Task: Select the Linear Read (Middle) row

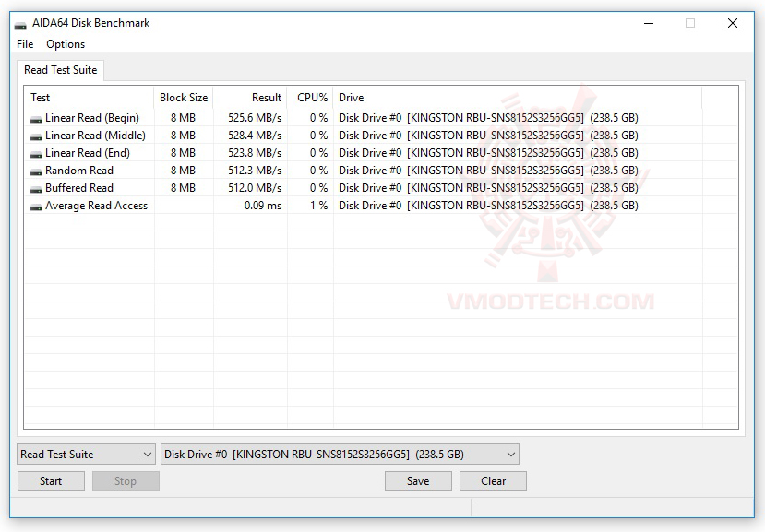Action: [x=381, y=136]
